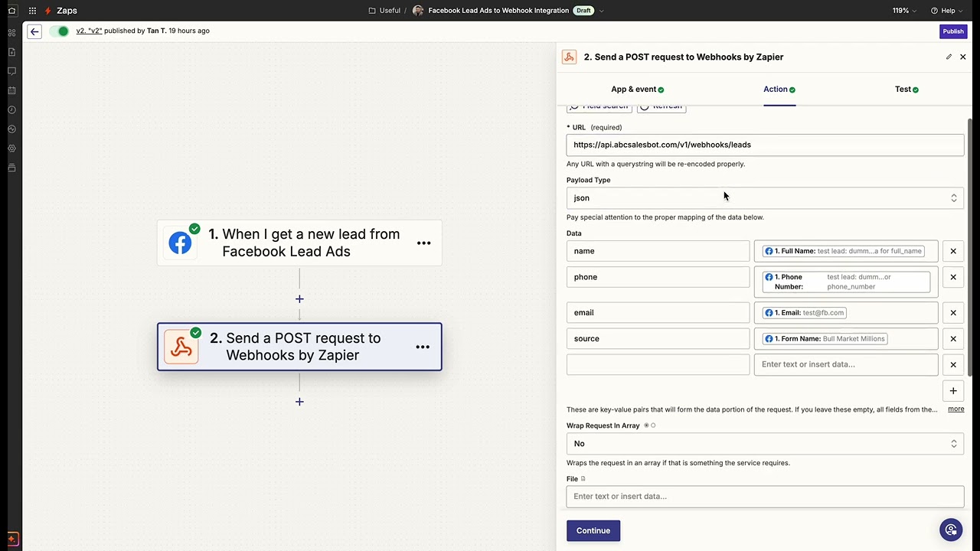Open the AI chat assistant bubble
The width and height of the screenshot is (980, 551).
coord(951,530)
